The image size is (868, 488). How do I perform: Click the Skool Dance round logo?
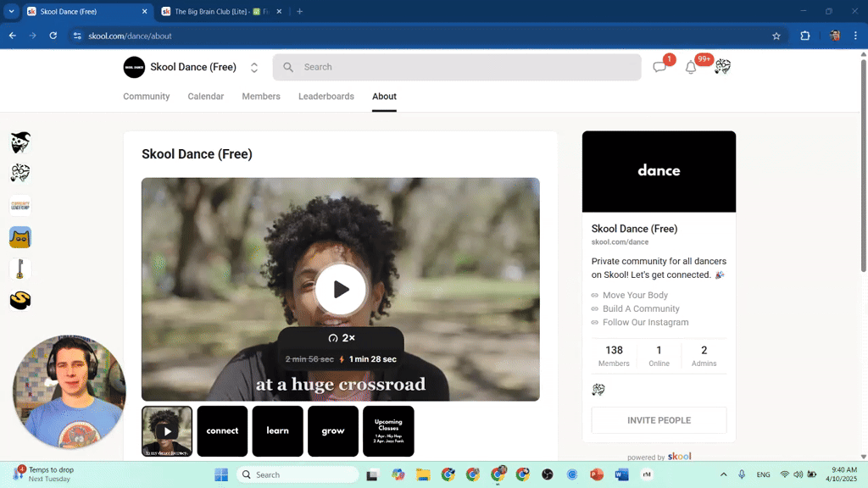(134, 67)
